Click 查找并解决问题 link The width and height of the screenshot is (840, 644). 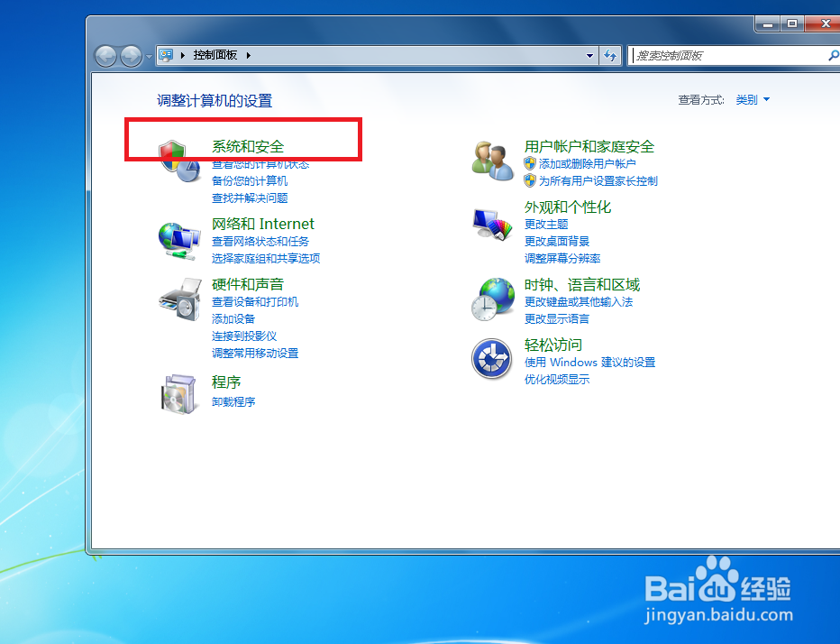point(250,198)
